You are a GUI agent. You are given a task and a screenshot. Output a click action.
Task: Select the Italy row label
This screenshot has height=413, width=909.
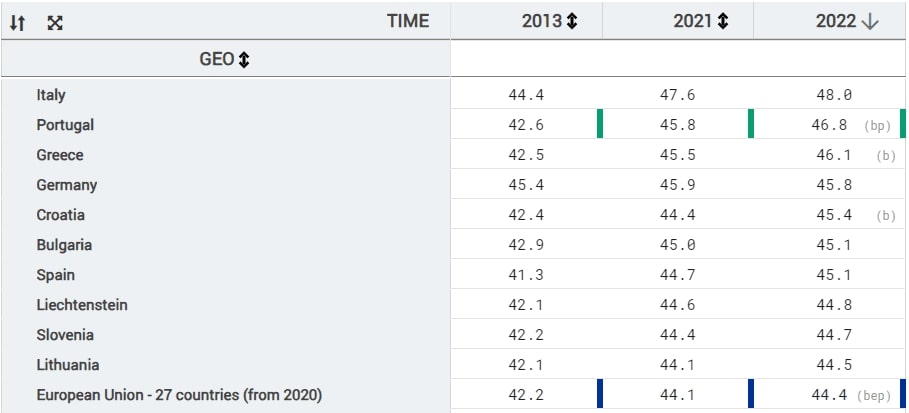51,95
